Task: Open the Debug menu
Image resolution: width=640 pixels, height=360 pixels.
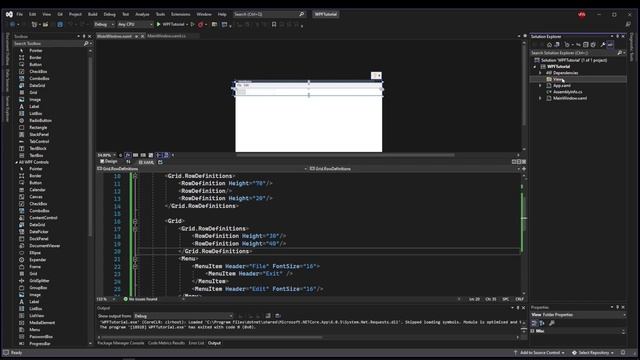Action: pyautogui.click(x=109, y=14)
